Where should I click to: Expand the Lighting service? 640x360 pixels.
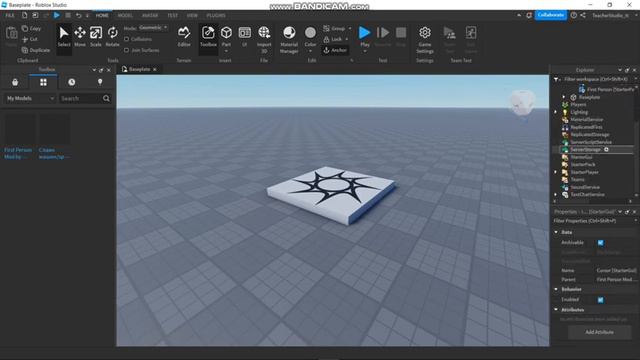tap(556, 112)
